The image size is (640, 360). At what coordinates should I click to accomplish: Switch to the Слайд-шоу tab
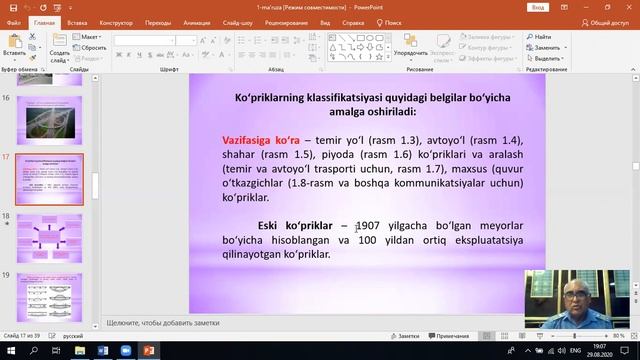coord(238,23)
